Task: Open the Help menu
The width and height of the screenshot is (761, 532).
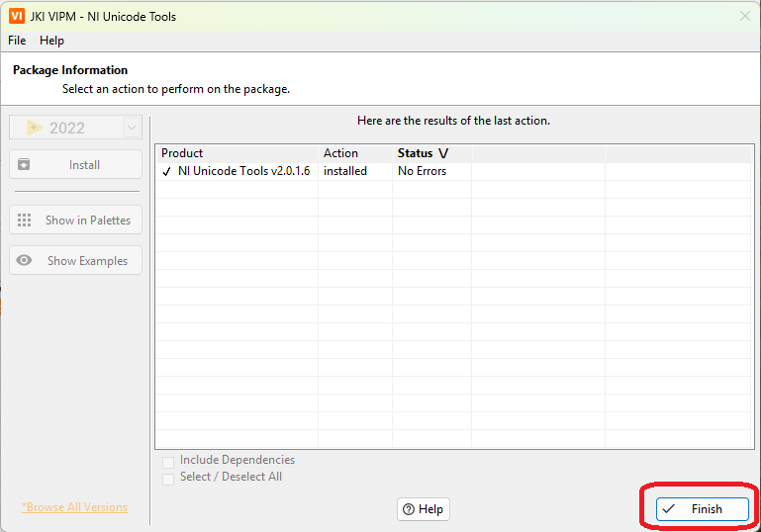Action: (51, 41)
